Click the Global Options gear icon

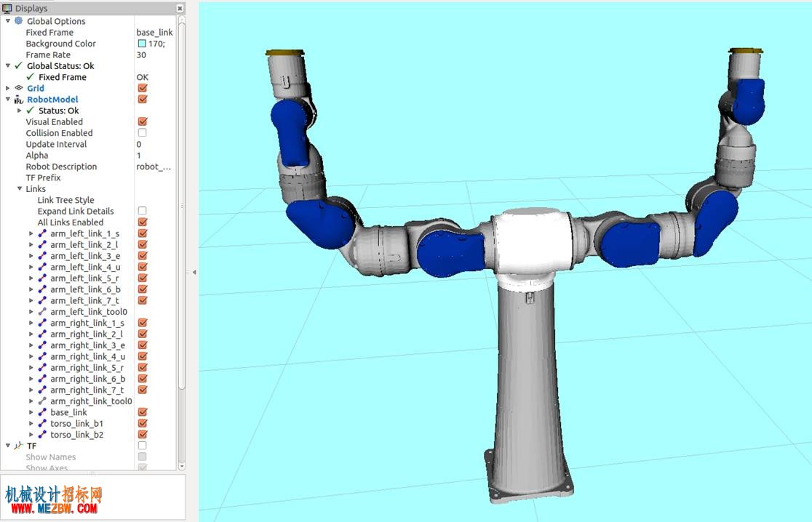[19, 20]
